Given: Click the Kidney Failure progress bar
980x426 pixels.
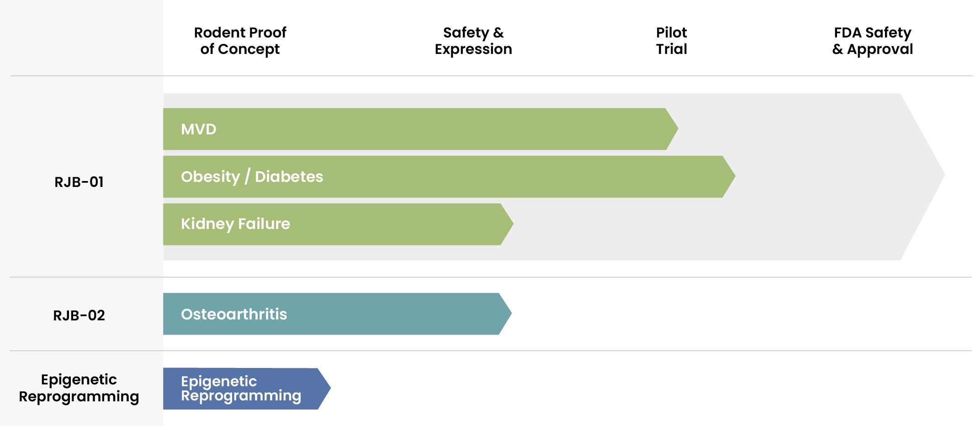Looking at the screenshot, I should [338, 224].
